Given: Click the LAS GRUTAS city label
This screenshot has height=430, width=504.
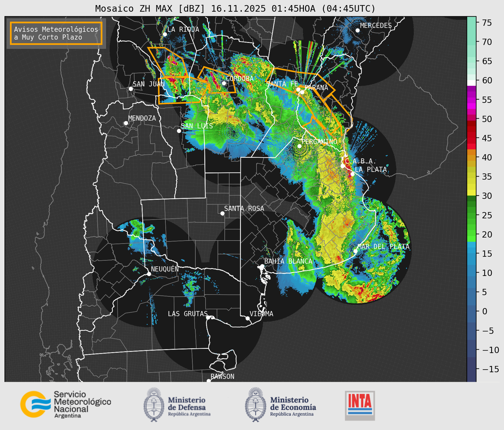Looking at the screenshot, I should click(188, 314).
